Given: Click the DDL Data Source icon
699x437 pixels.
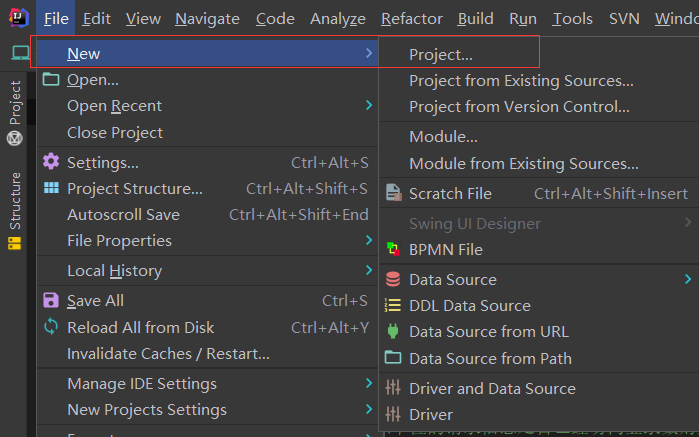Looking at the screenshot, I should coord(393,306).
